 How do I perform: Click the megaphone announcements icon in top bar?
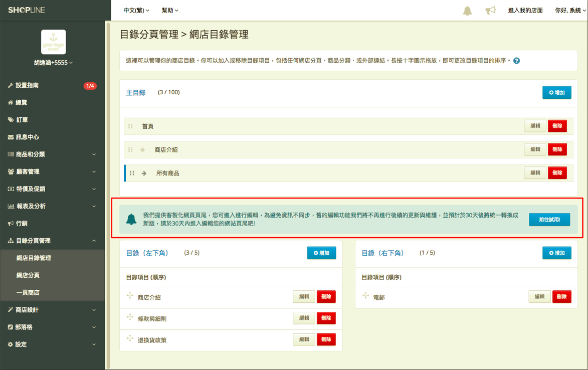pos(490,10)
